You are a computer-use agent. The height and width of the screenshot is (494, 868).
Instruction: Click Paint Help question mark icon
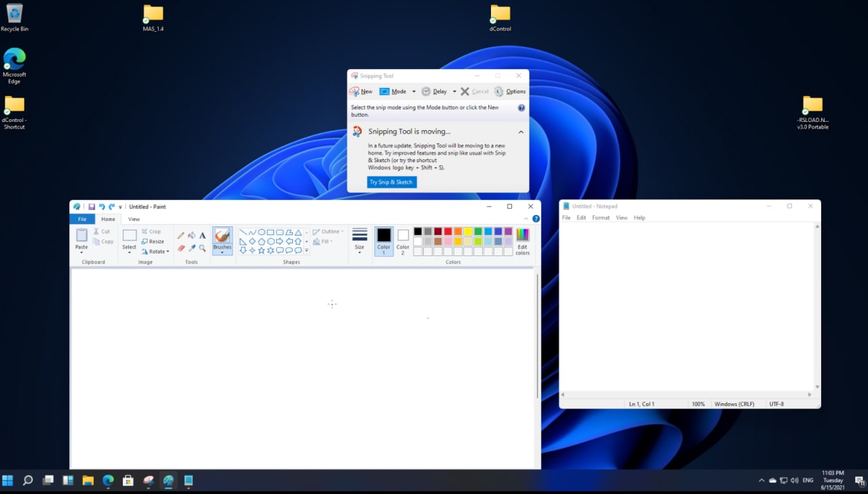tap(536, 219)
